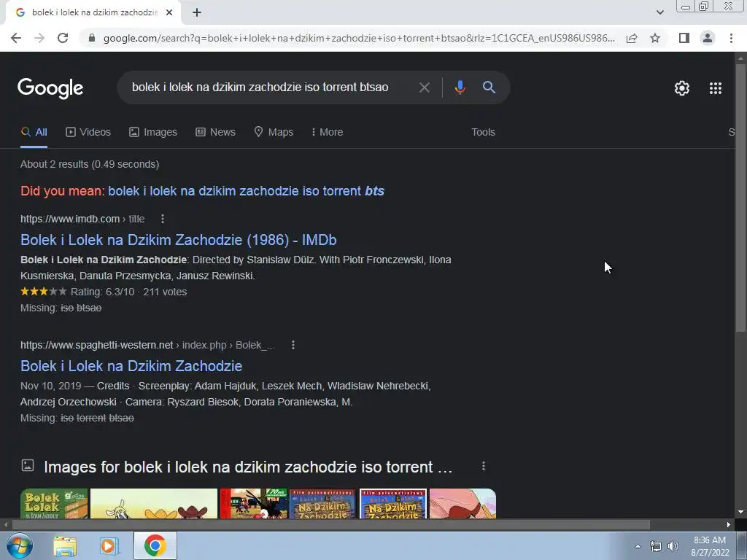Switch to Videos results tab

(x=88, y=133)
